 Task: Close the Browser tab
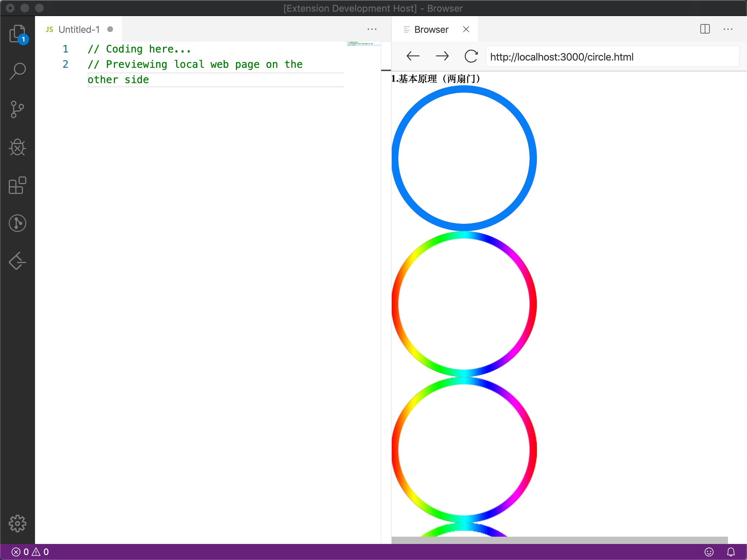(466, 29)
